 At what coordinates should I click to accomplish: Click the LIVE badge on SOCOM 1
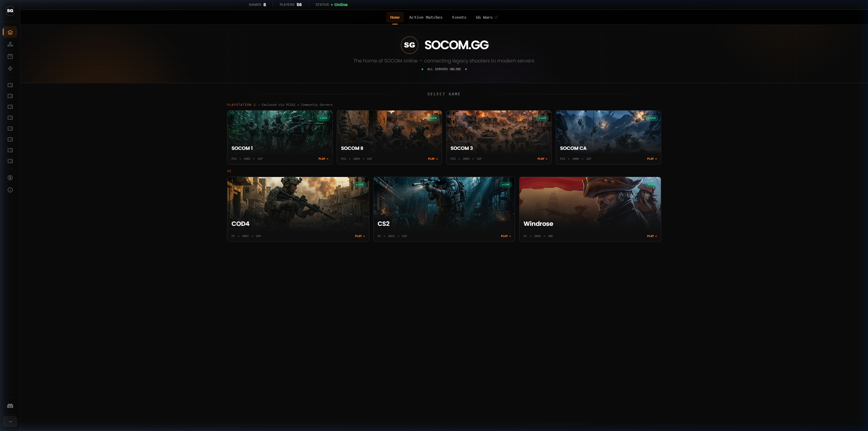323,118
